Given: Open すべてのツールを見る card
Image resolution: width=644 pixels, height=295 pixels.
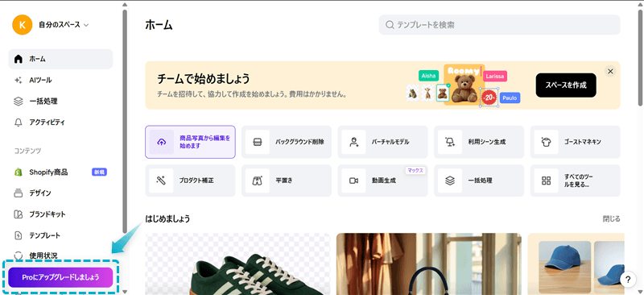Looking at the screenshot, I should [576, 181].
